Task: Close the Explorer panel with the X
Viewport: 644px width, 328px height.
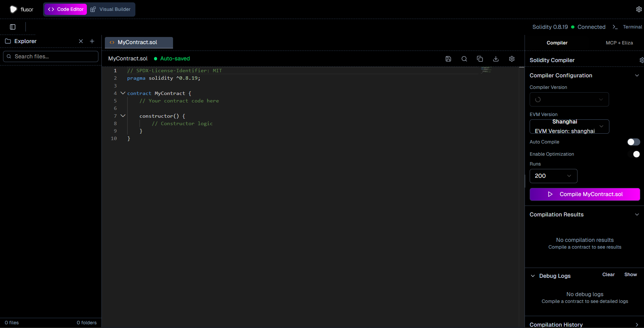Action: point(81,41)
